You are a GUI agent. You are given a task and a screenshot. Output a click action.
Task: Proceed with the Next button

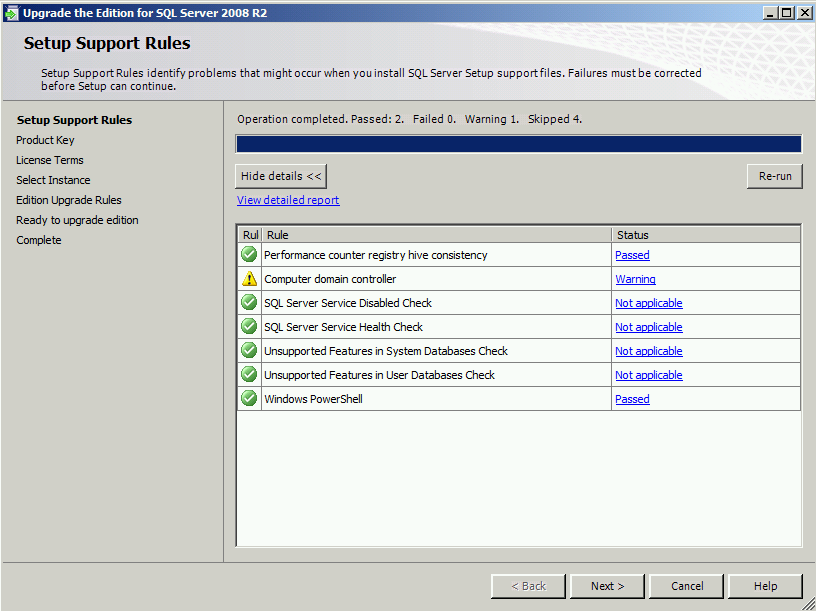(x=607, y=586)
